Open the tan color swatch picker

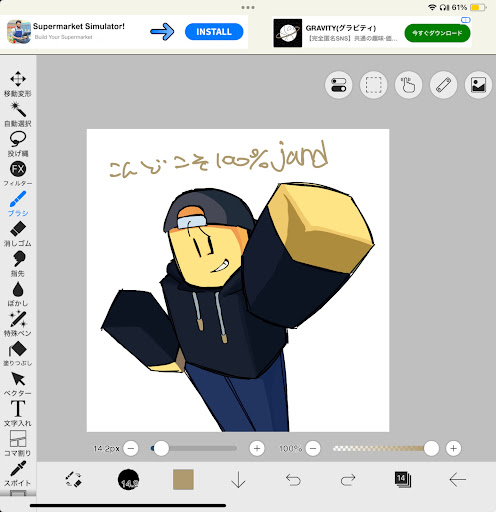click(183, 480)
